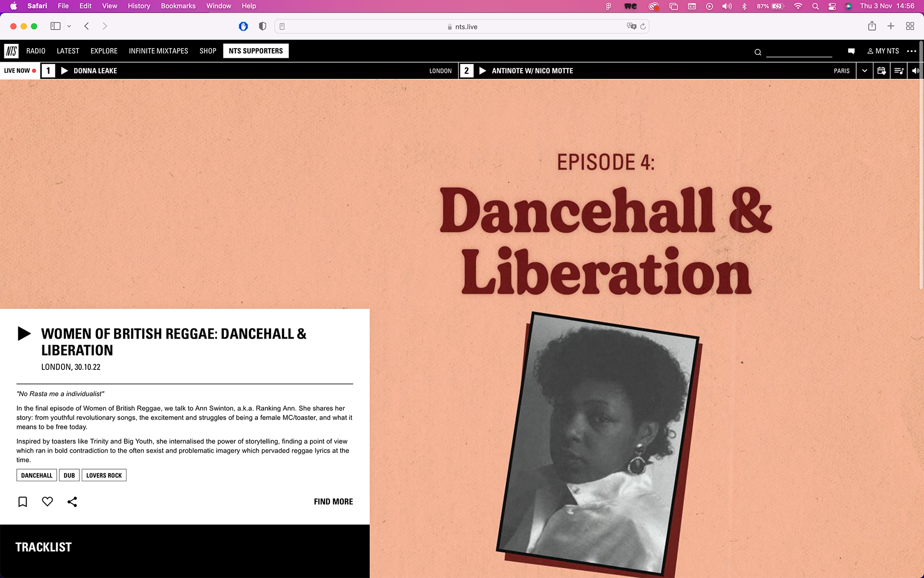Expand the live bar chevron dropdown

tap(864, 71)
